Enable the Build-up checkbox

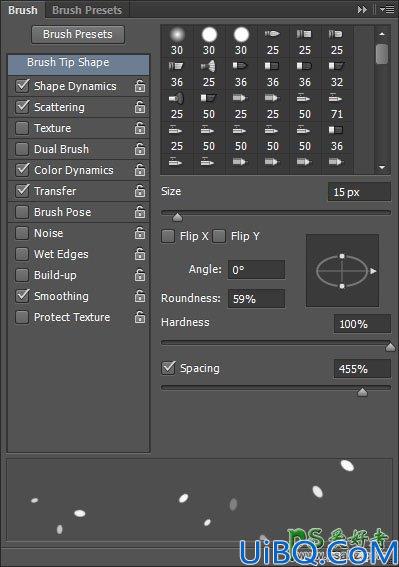coord(22,275)
